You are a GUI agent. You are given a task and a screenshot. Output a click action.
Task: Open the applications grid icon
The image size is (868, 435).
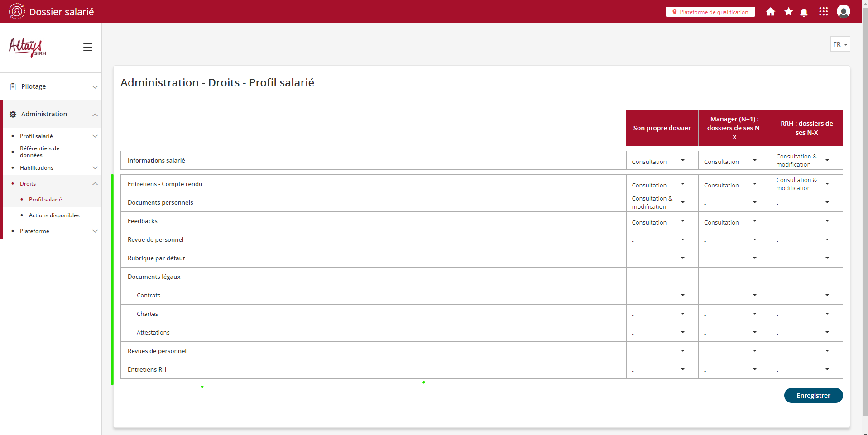[x=823, y=12]
